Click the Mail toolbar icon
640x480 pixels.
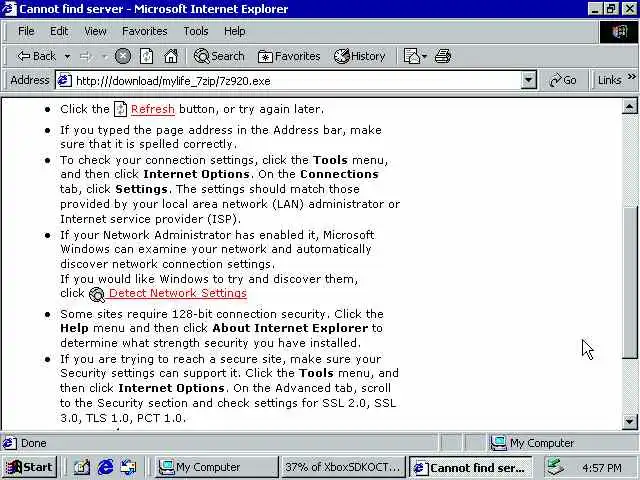(x=411, y=56)
